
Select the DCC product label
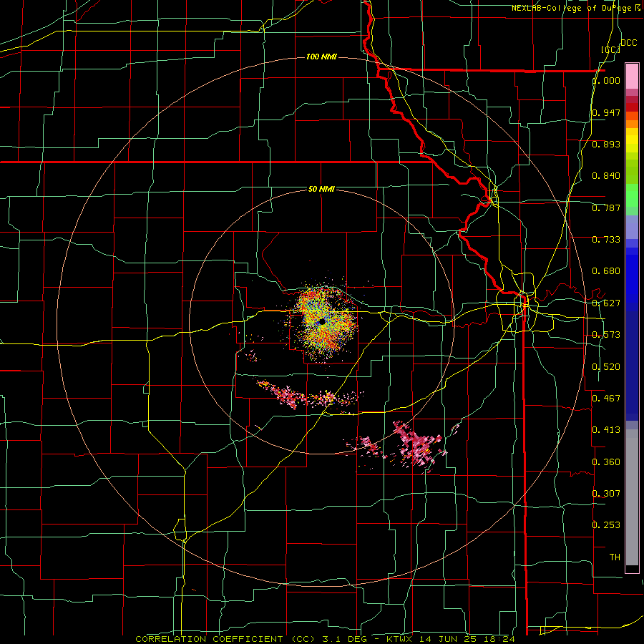pyautogui.click(x=628, y=43)
